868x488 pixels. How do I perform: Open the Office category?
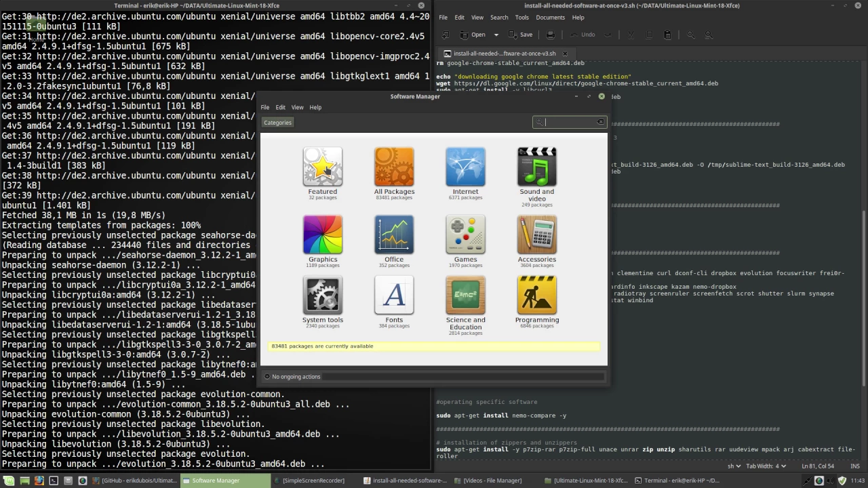394,241
